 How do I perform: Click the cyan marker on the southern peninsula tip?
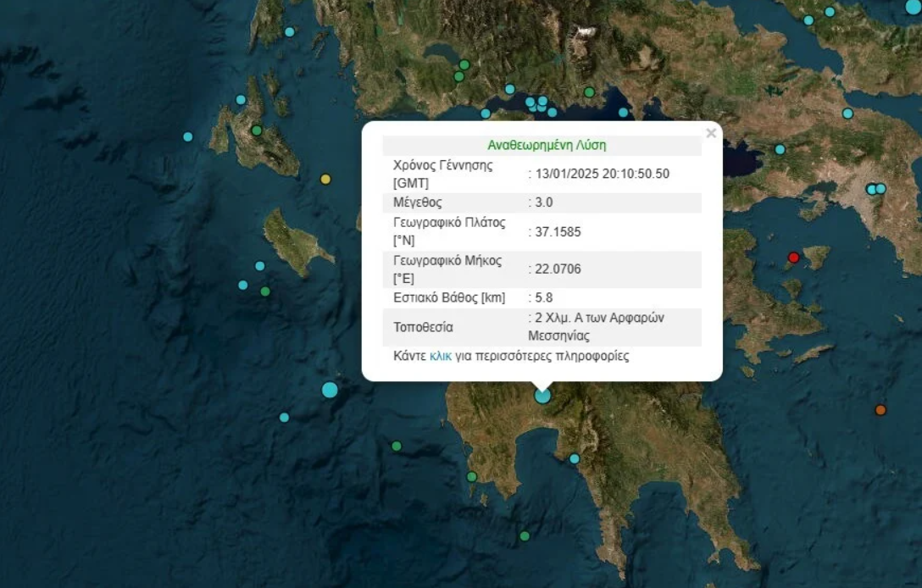pos(575,458)
